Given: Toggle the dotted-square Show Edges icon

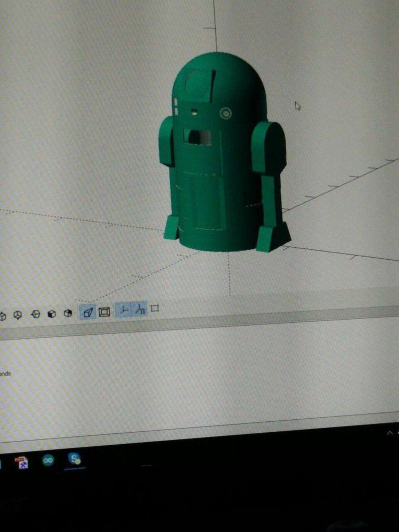Looking at the screenshot, I should tap(155, 308).
